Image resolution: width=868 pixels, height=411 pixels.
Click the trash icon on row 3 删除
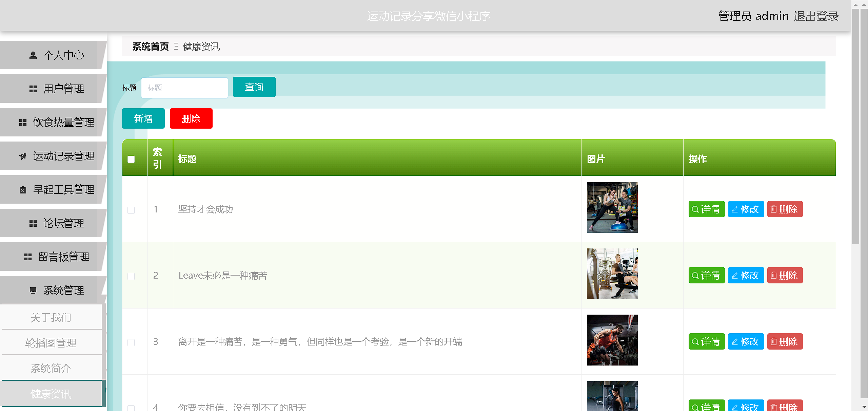point(774,341)
